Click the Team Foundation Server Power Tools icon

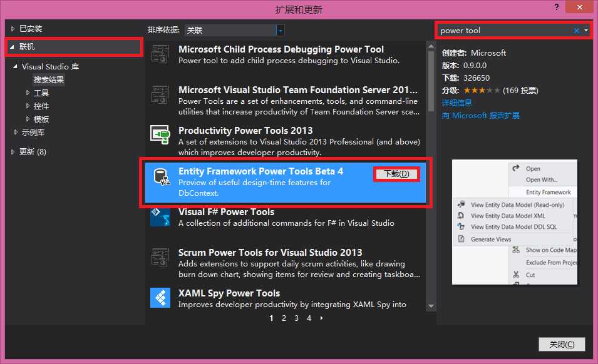[x=160, y=95]
